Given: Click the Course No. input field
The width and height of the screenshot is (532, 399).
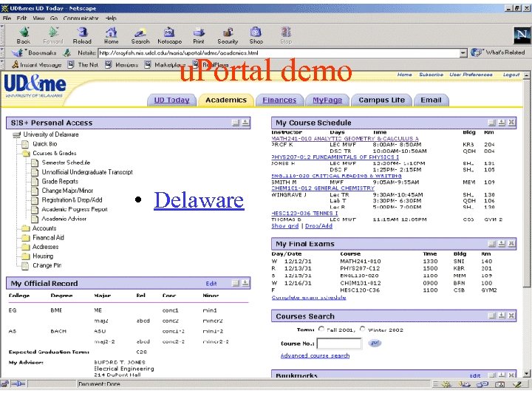Looking at the screenshot, I should coord(339,344).
